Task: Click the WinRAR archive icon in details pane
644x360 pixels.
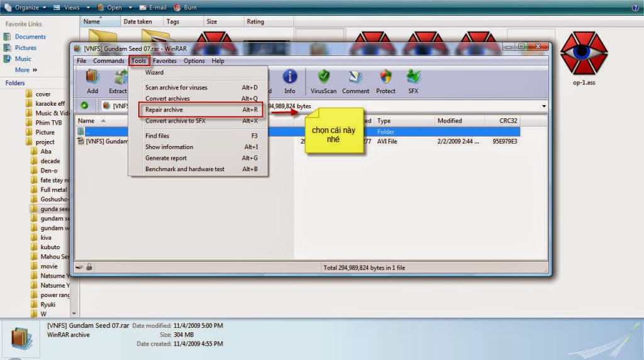Action: 21,338
